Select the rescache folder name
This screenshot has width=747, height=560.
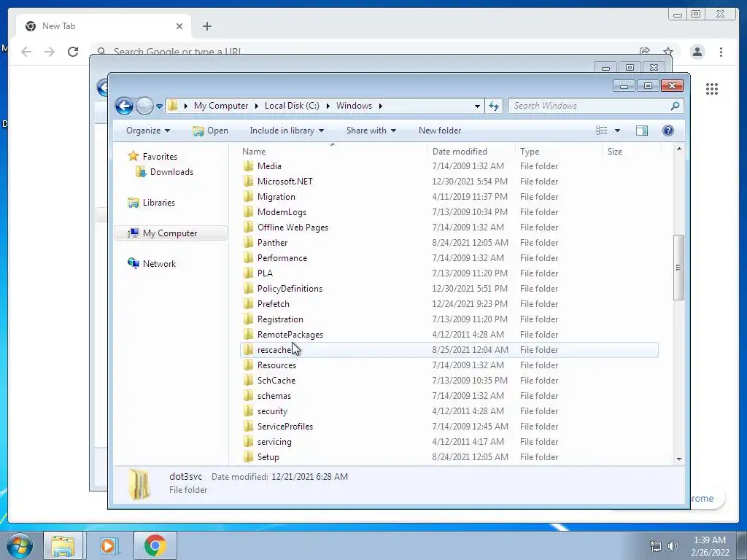[x=274, y=349]
